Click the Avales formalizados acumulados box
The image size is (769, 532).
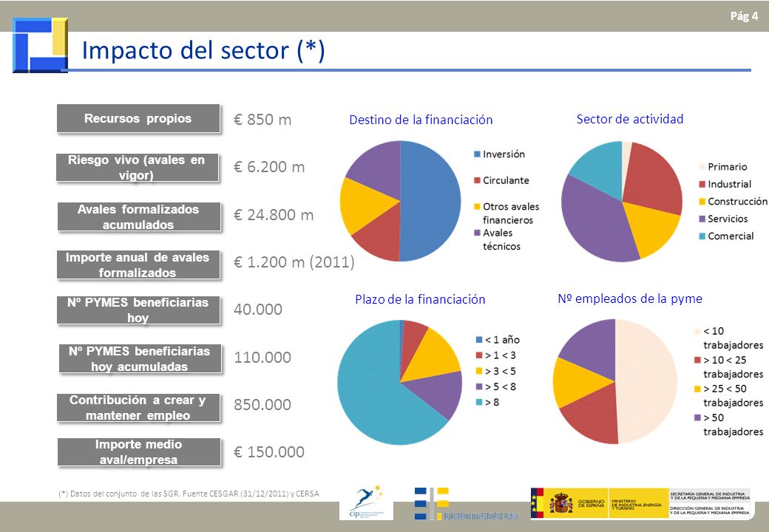point(139,216)
